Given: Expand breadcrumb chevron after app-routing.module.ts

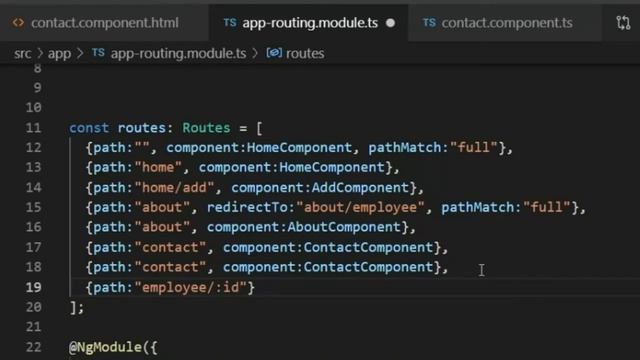Looking at the screenshot, I should (255, 53).
